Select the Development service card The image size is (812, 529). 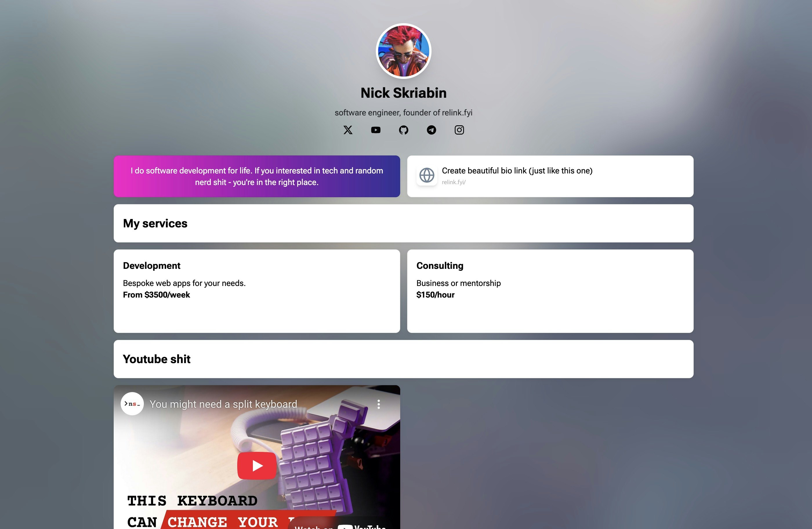[x=257, y=291]
